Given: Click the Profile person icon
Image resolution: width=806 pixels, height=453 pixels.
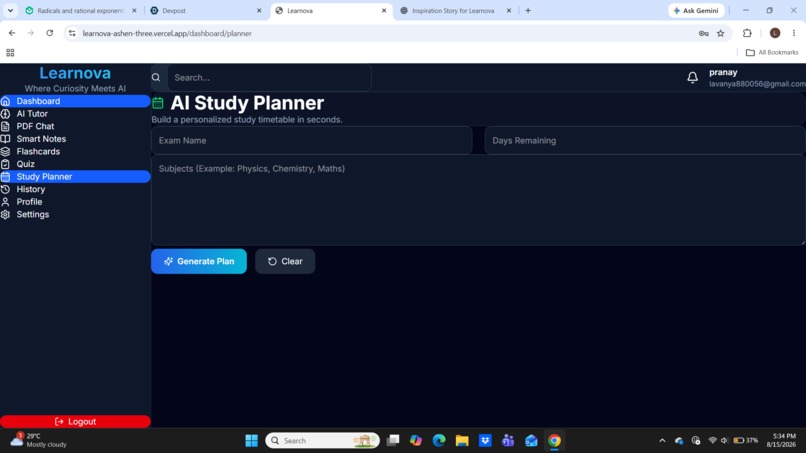Looking at the screenshot, I should point(6,202).
